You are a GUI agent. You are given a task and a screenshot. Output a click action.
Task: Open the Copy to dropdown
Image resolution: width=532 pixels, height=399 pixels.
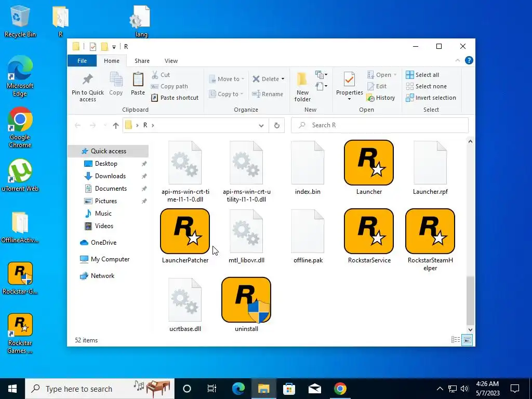[227, 94]
